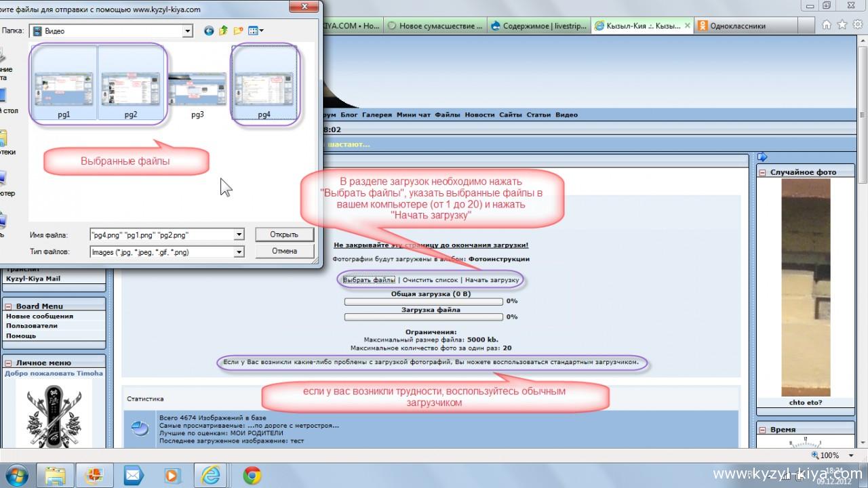Expand the Папка folder dropdown showing Видео
The image size is (868, 488).
pyautogui.click(x=188, y=31)
